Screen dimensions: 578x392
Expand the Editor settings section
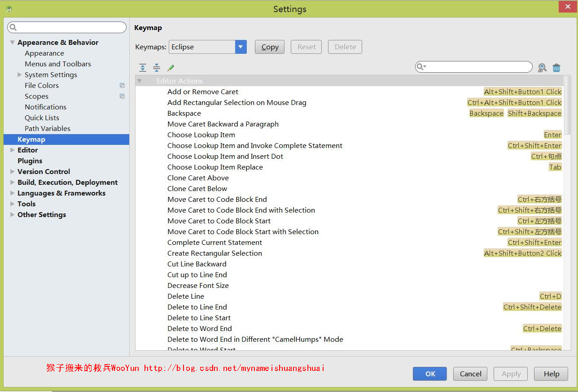click(x=13, y=150)
